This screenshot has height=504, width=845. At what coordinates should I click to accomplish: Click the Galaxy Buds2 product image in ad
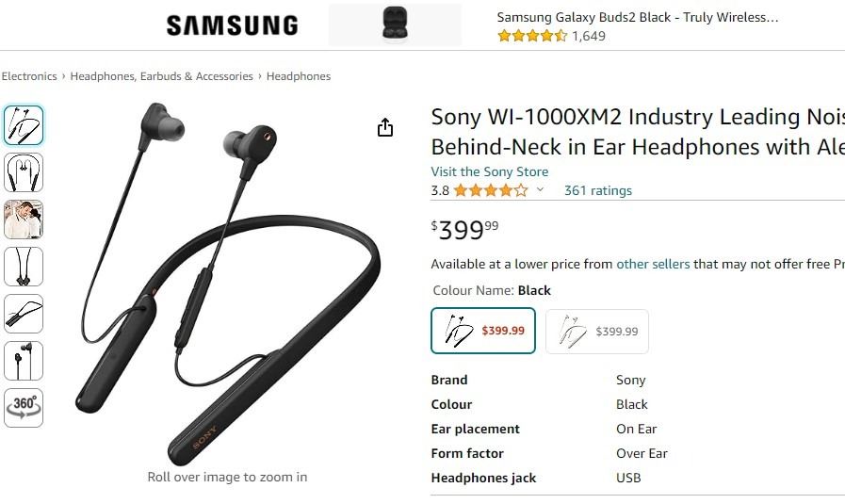395,24
